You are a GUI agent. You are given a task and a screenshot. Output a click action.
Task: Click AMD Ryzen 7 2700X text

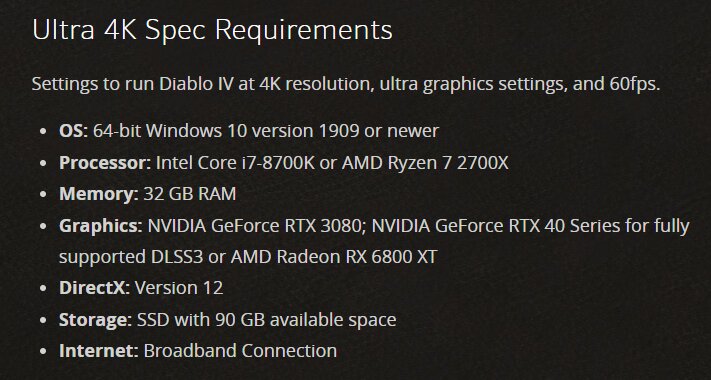point(425,163)
